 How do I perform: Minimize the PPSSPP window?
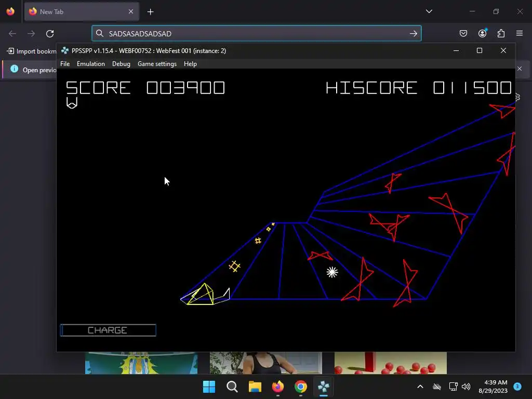[x=456, y=50]
